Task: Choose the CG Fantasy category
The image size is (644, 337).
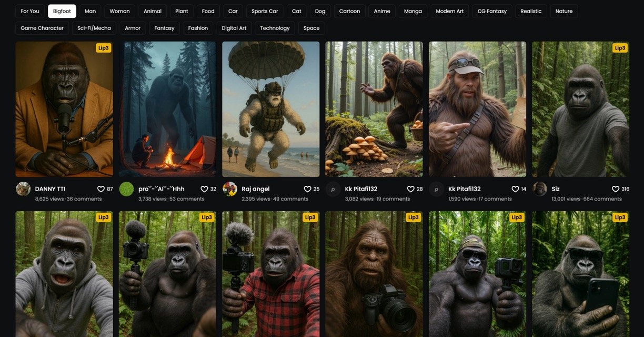Action: (x=492, y=11)
